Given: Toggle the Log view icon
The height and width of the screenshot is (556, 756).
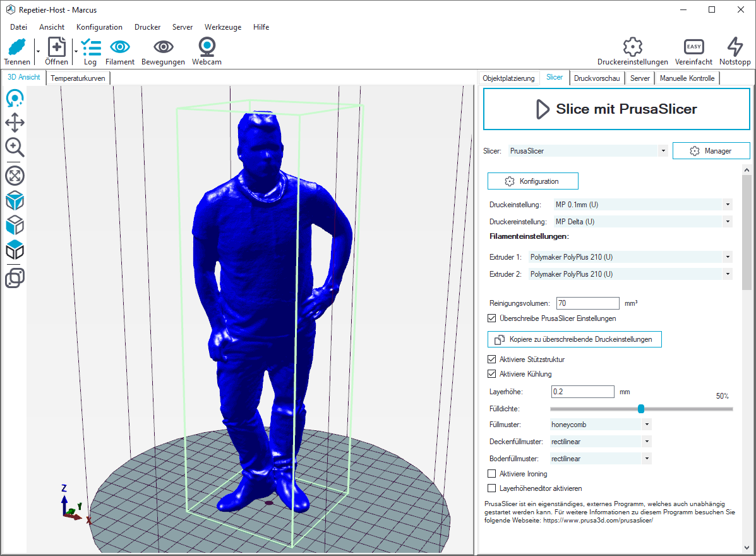Looking at the screenshot, I should click(90, 47).
